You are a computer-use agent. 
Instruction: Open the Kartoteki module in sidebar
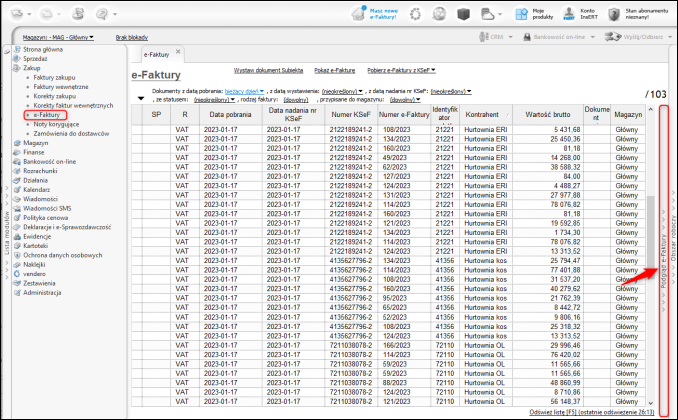pos(37,245)
